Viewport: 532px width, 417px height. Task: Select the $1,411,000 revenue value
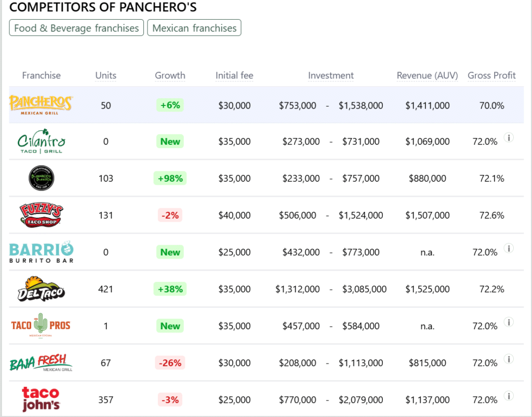[428, 105]
